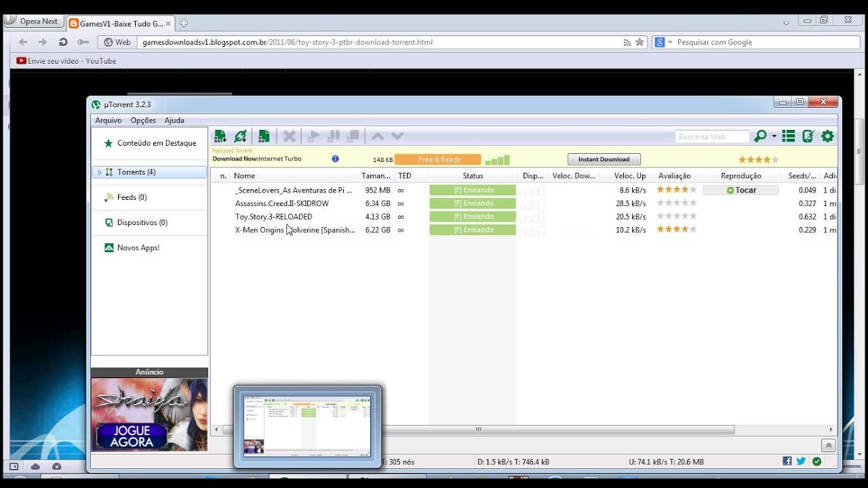This screenshot has height=488, width=868.
Task: Click the web search magnifier icon
Action: tap(760, 136)
